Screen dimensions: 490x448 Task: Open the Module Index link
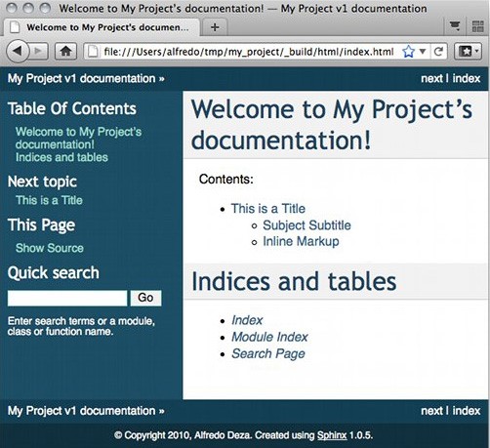tap(269, 337)
